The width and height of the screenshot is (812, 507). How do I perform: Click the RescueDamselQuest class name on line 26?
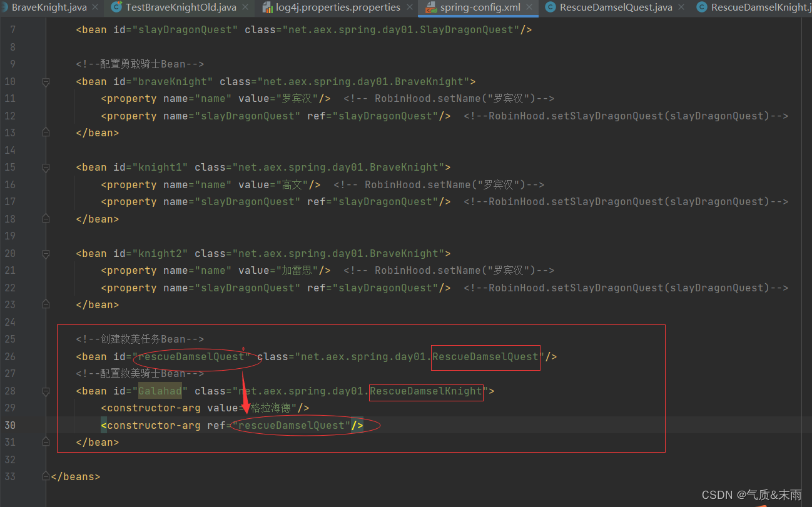(485, 356)
